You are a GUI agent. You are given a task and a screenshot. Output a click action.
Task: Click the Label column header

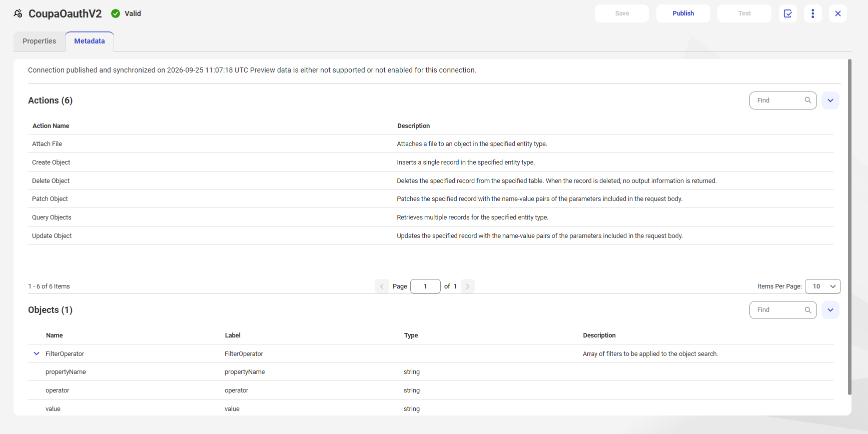point(233,335)
